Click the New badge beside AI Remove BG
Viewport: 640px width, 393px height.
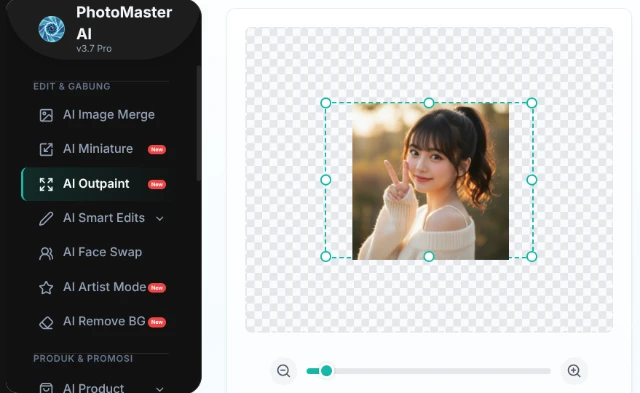pyautogui.click(x=157, y=322)
